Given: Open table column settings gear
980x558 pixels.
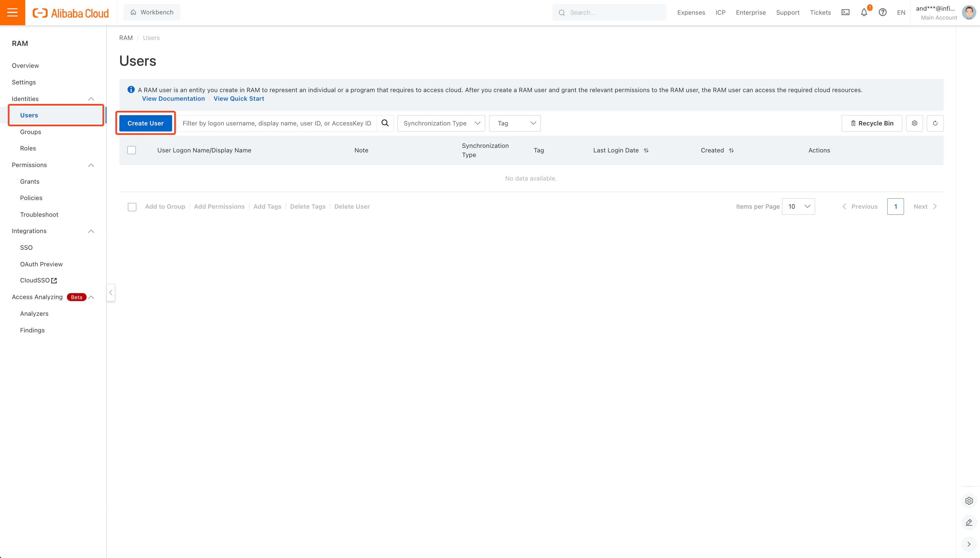Looking at the screenshot, I should 915,123.
